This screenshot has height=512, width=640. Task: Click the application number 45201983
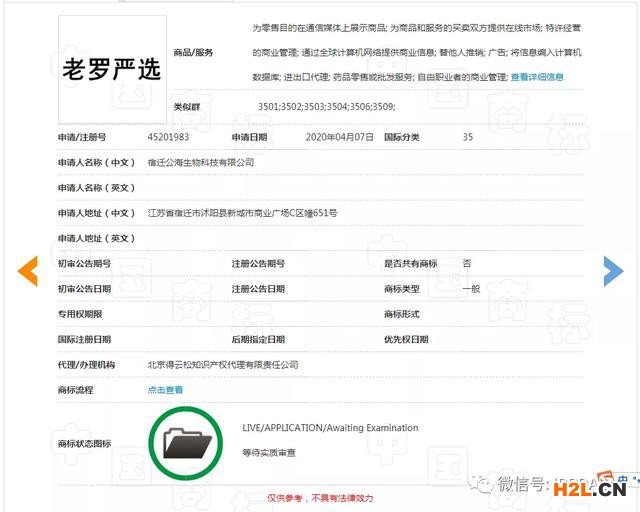[x=168, y=137]
